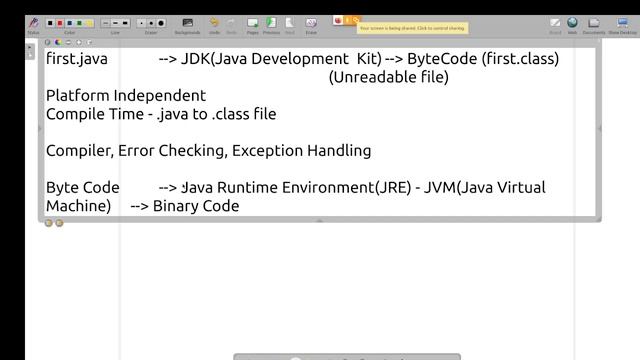Image resolution: width=640 pixels, height=360 pixels.
Task: Click the orange link sharing icon
Action: (x=356, y=20)
